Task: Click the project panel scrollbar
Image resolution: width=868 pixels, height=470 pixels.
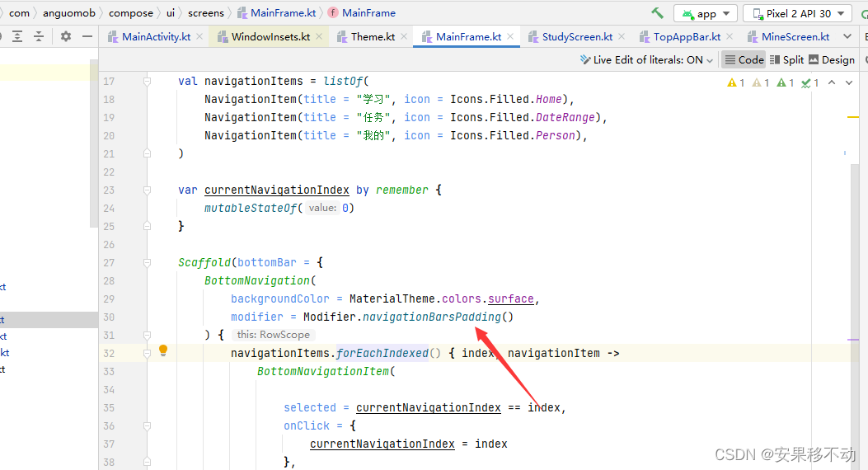Action: coord(93,144)
